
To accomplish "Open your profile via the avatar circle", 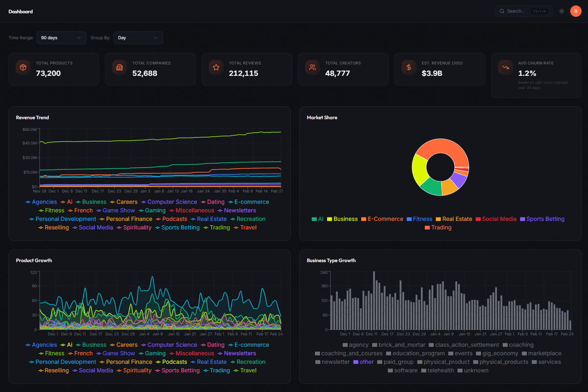I will pyautogui.click(x=576, y=11).
